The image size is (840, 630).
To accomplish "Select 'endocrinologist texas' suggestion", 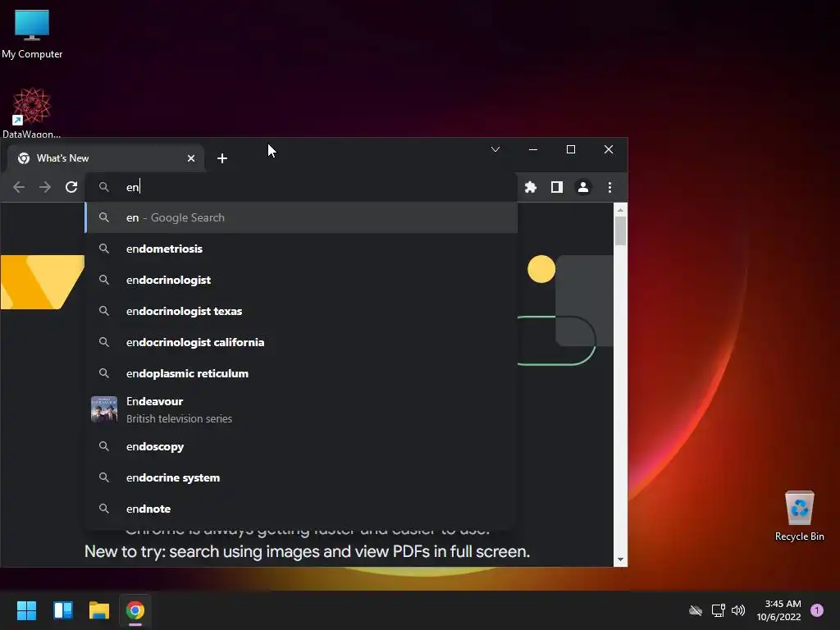I will coord(301,311).
